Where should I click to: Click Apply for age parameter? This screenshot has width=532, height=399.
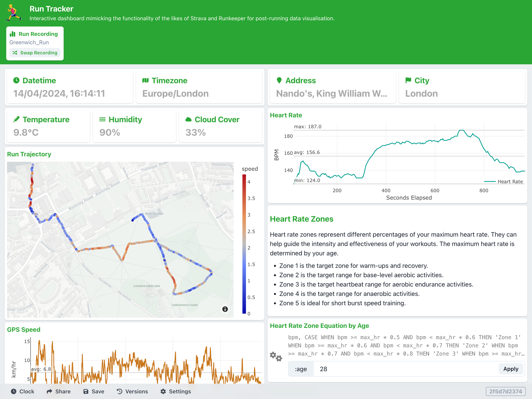point(511,369)
